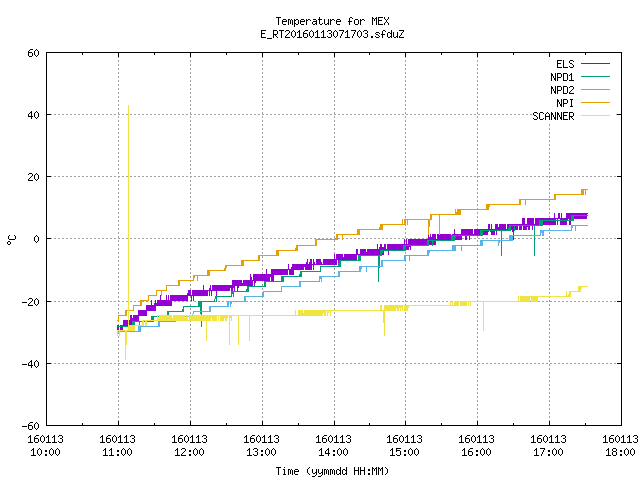Click the SCANNER legend label
640x480 pixels.
[x=553, y=116]
